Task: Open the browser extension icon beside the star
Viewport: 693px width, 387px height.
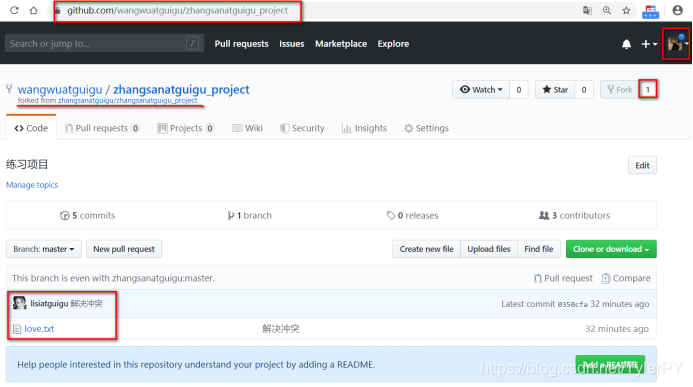Action: 650,11
